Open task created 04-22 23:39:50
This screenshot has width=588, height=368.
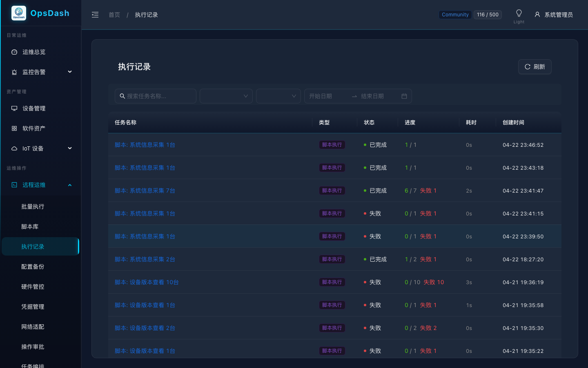(145, 236)
